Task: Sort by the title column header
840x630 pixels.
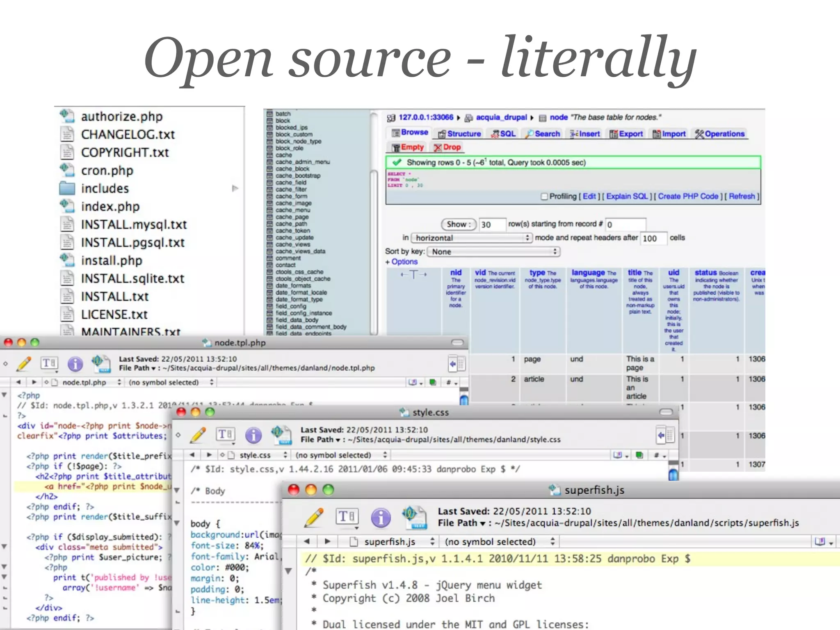Action: [635, 273]
